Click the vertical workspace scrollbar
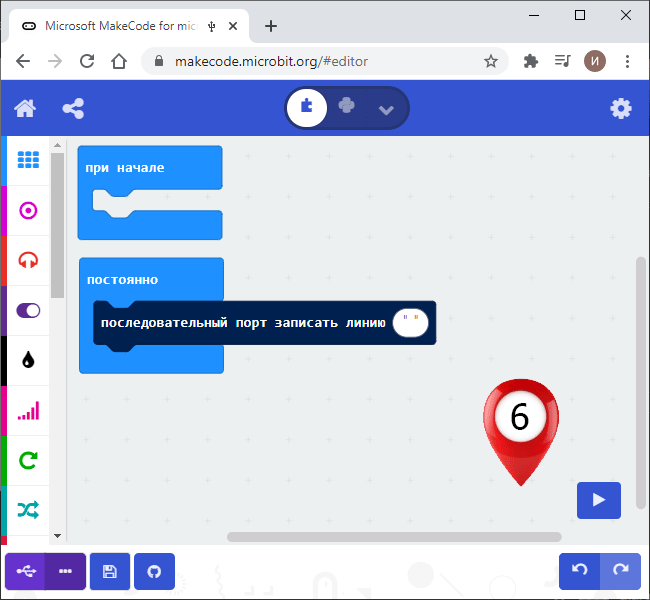650x600 pixels. point(641,382)
